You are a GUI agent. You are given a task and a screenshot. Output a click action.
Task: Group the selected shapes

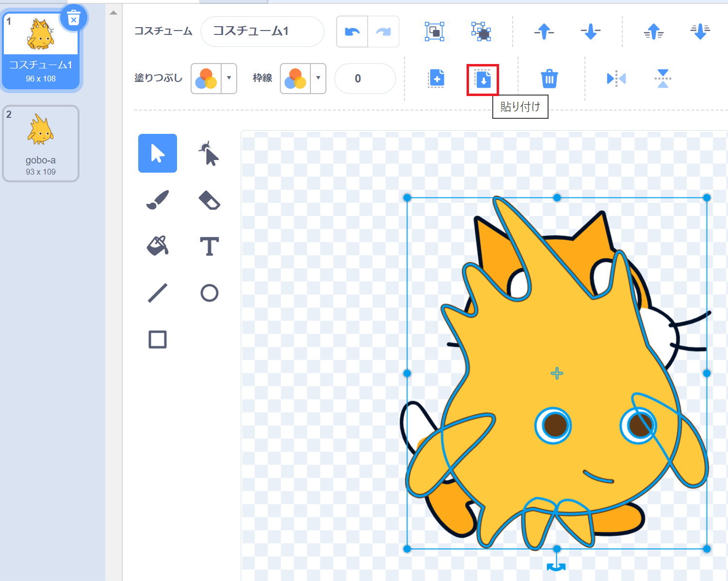click(x=434, y=31)
